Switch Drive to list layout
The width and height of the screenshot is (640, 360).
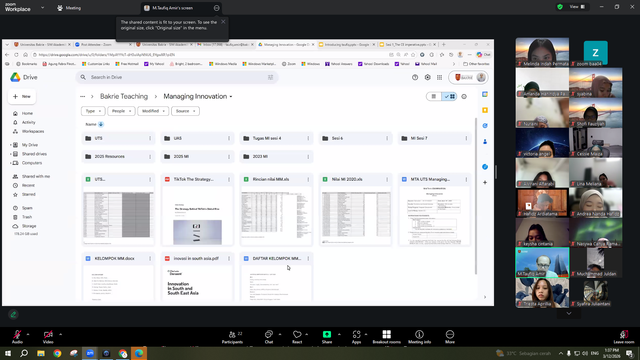pos(433,96)
